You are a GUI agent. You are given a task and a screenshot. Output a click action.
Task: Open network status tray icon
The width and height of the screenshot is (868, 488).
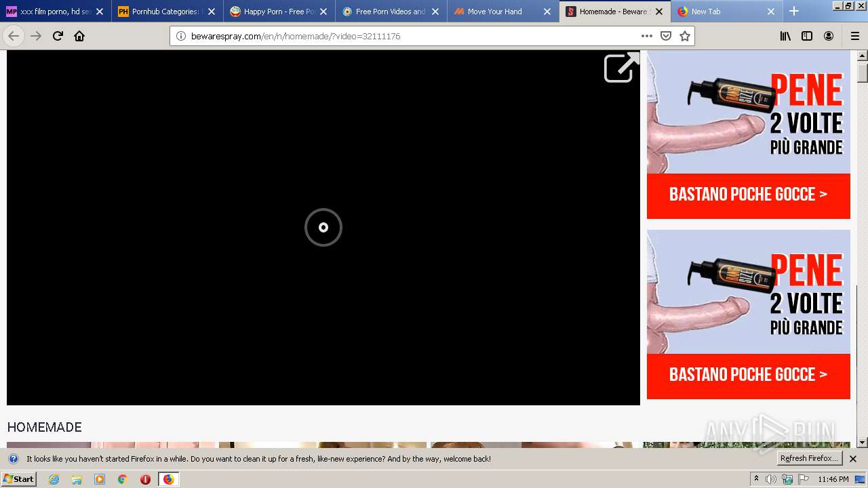787,479
